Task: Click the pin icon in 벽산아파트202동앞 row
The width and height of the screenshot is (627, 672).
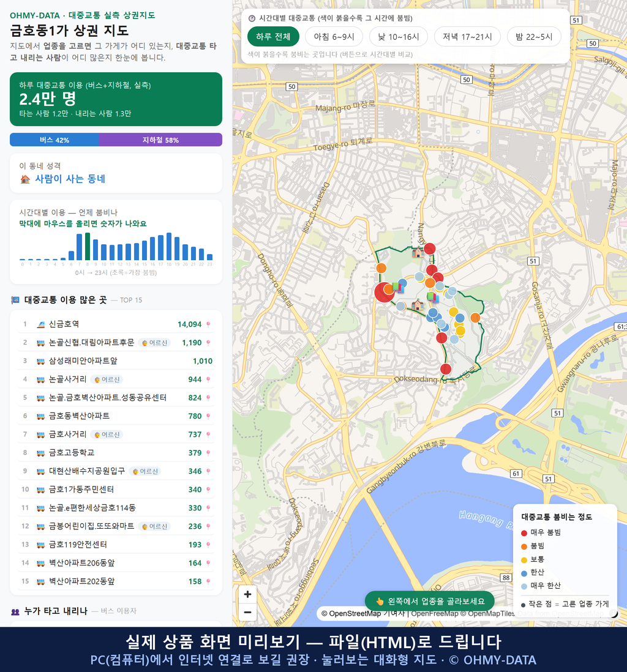Action: point(208,582)
